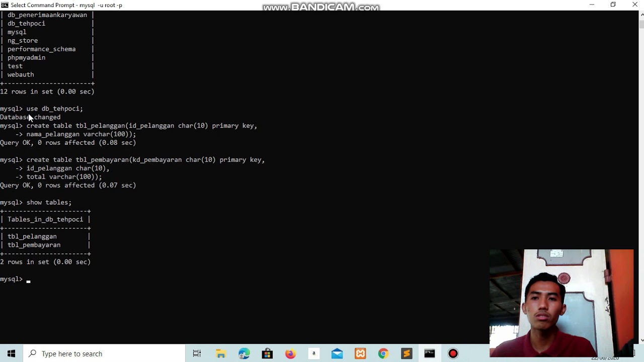Viewport: 644px width, 362px height.
Task: Click '12 rows in set (0.00 sec)' line
Action: click(47, 92)
